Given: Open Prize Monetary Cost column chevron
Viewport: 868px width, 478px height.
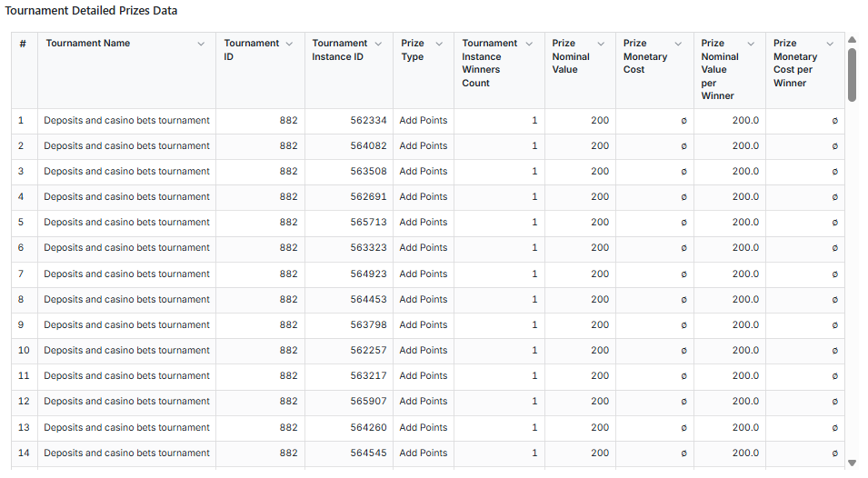Looking at the screenshot, I should pos(678,44).
